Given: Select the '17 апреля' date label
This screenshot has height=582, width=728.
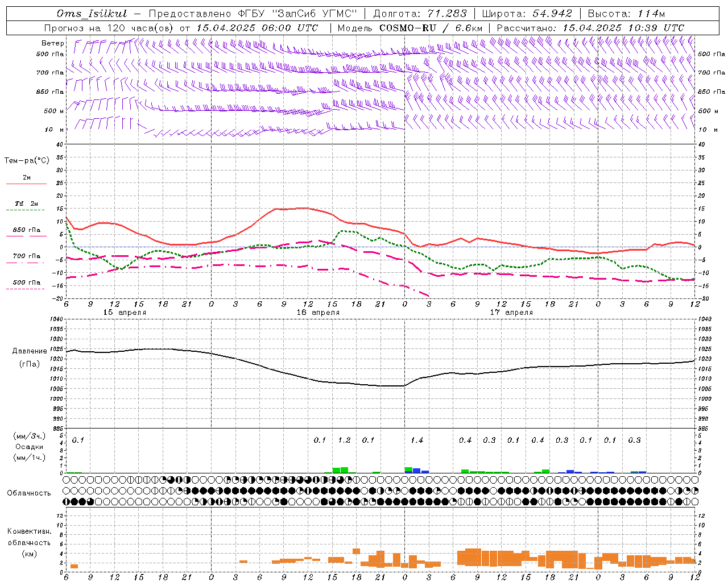Looking at the screenshot, I should point(511,313).
